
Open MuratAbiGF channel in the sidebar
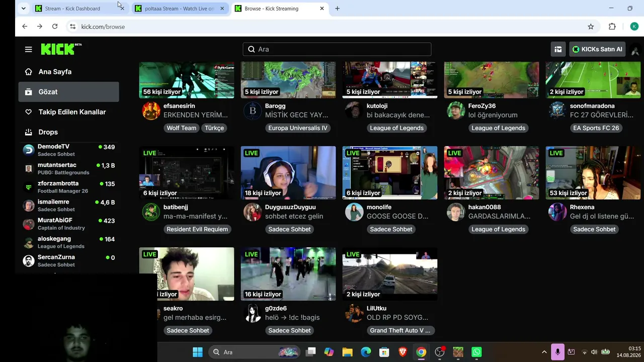(x=69, y=224)
